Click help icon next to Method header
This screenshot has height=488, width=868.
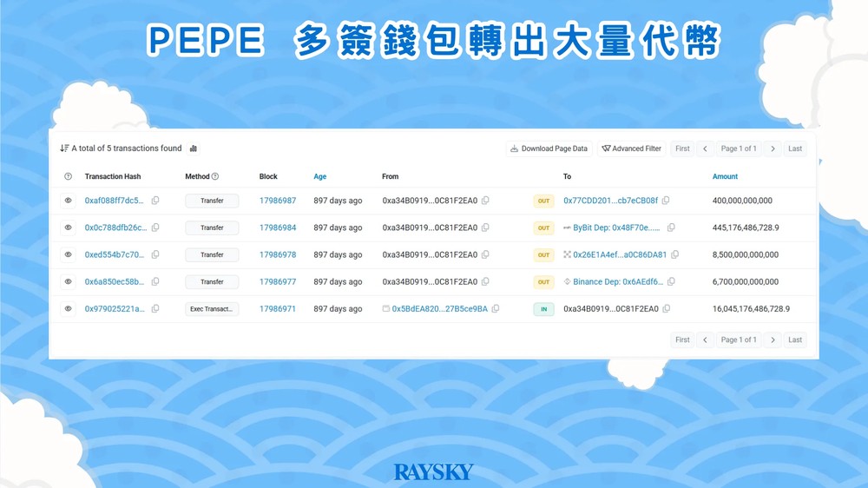[215, 176]
